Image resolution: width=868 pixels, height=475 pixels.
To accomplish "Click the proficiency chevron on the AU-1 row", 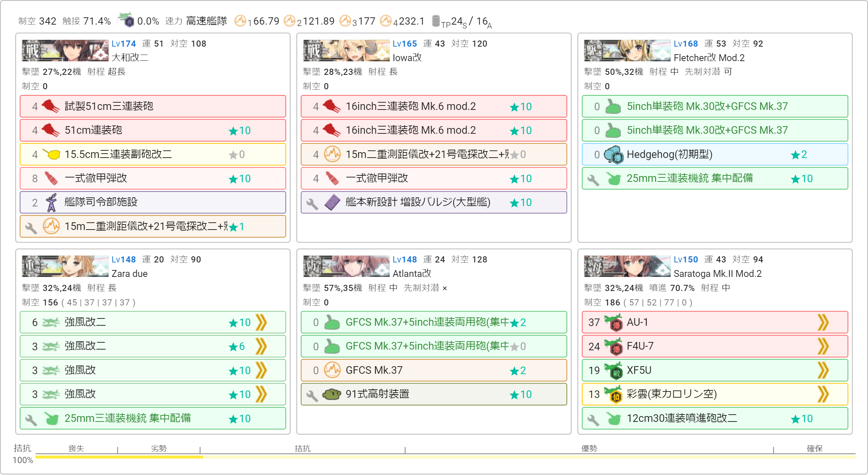I will click(x=823, y=322).
